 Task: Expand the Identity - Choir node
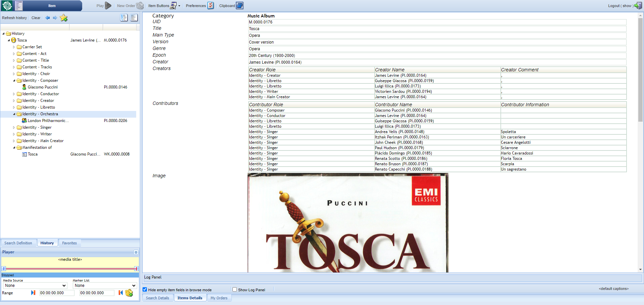(x=14, y=74)
